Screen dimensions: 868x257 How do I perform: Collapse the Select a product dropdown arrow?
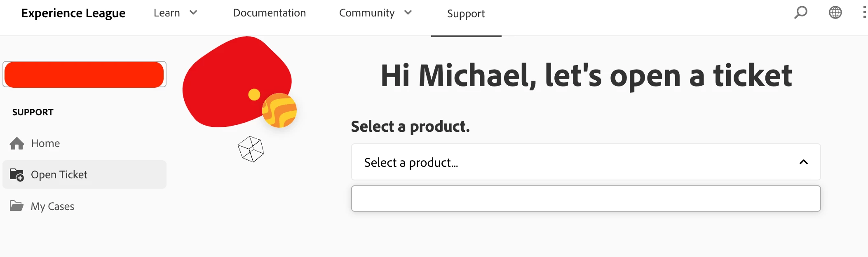pos(803,162)
